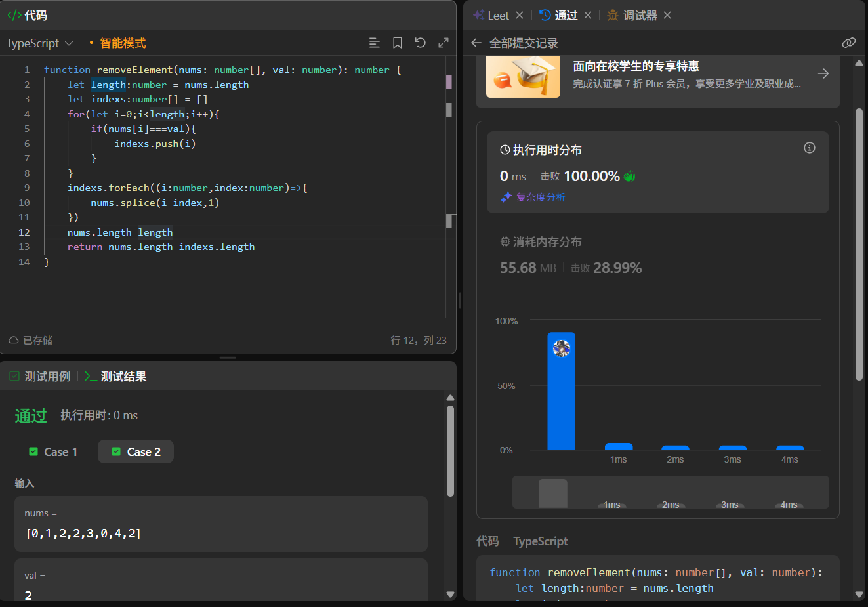Viewport: 868px width, 607px height.
Task: Close the 调试器 tab
Action: tap(667, 15)
